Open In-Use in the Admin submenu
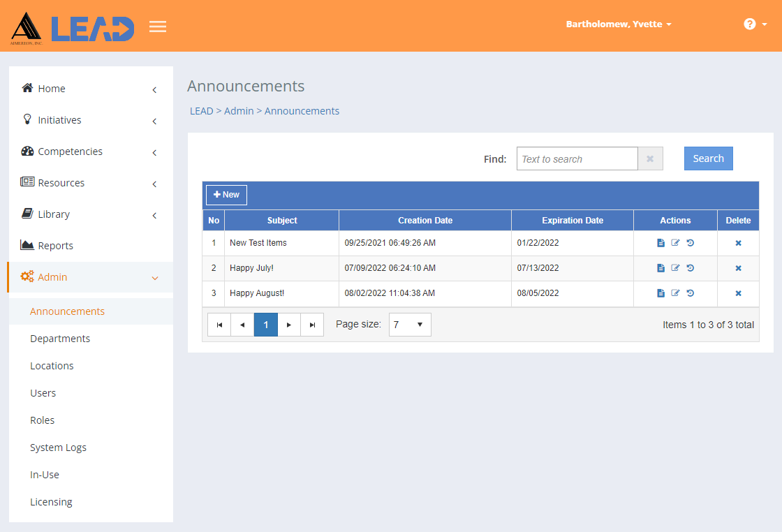This screenshot has width=782, height=532. click(45, 475)
